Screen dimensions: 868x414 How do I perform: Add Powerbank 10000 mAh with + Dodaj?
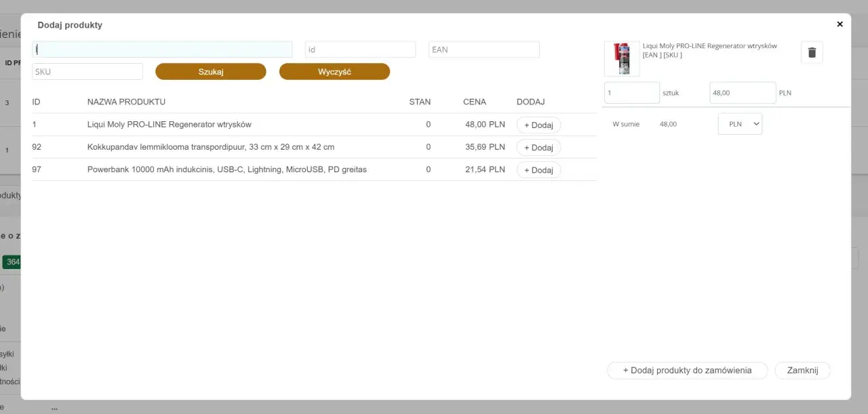538,170
